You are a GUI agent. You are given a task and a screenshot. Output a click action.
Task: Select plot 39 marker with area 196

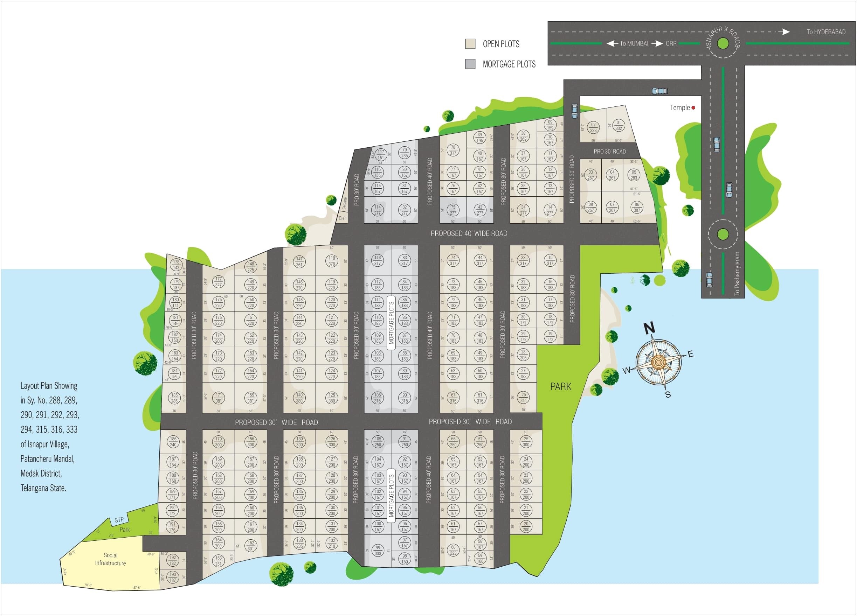[479, 138]
